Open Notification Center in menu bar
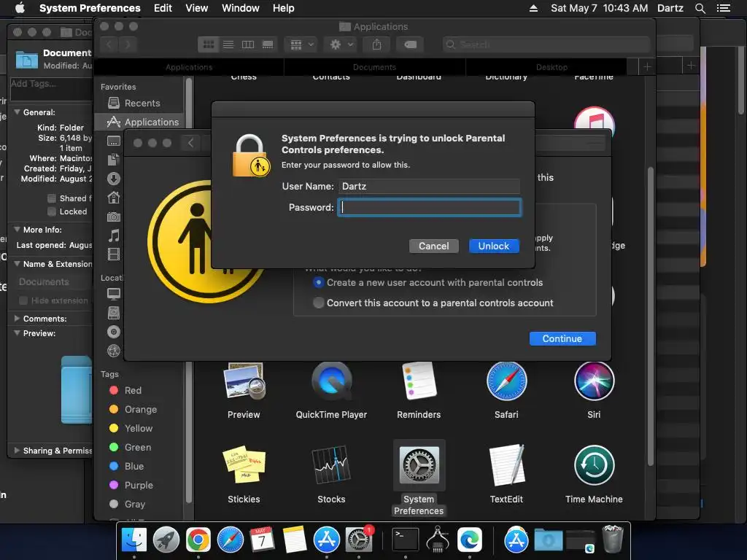The image size is (747, 560). [x=723, y=8]
